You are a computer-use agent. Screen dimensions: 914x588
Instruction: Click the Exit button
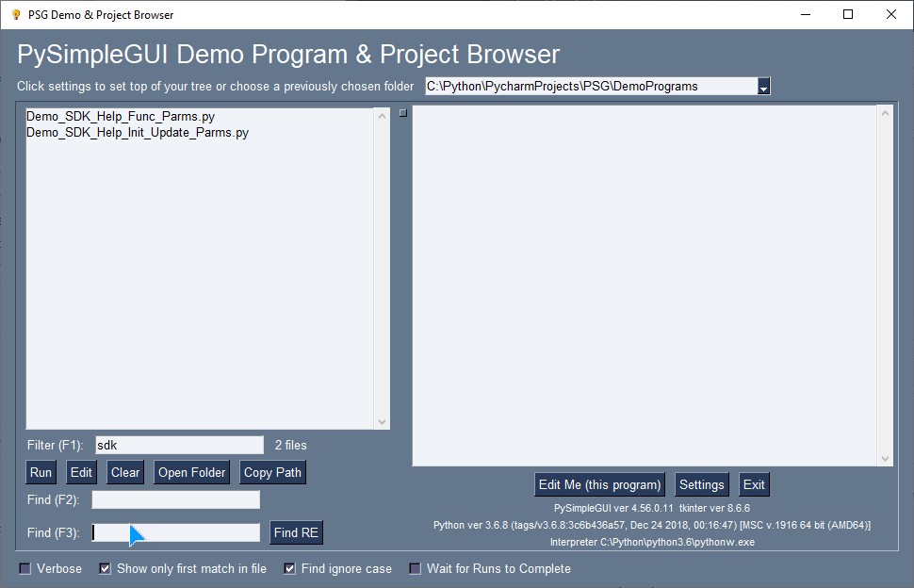754,485
